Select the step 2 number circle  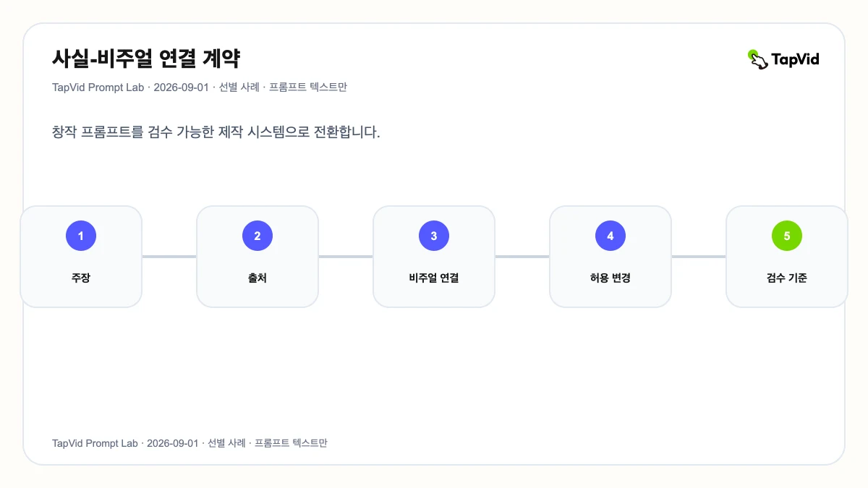(258, 236)
